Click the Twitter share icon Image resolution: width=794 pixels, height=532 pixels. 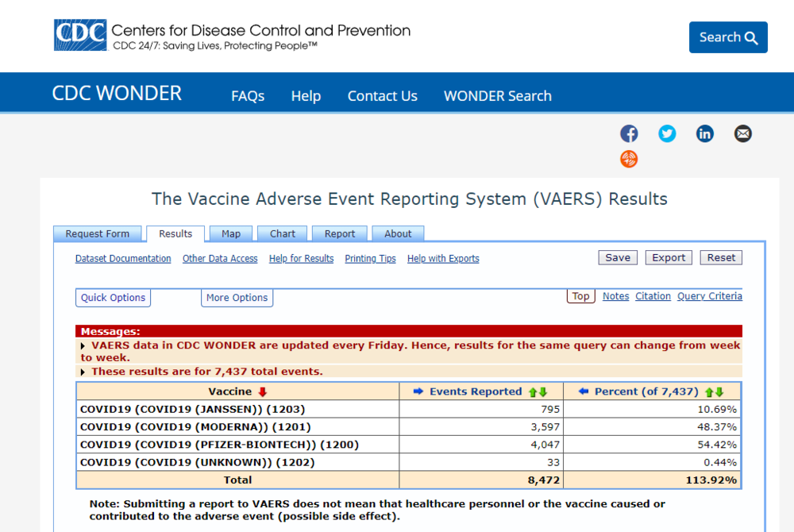[x=667, y=133]
